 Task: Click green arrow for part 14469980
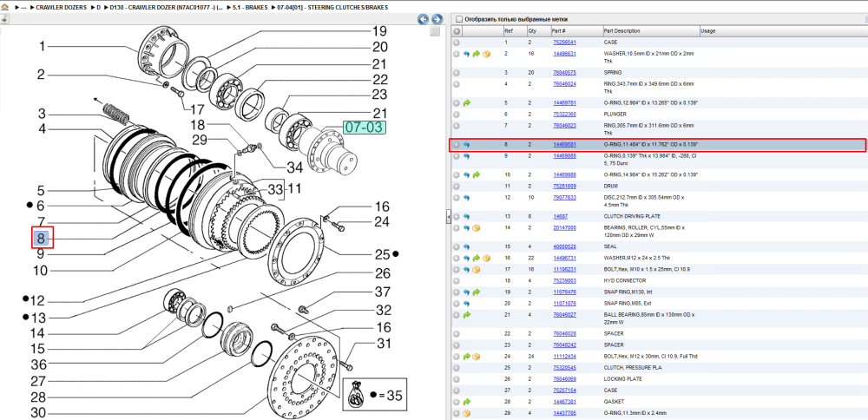pos(476,175)
